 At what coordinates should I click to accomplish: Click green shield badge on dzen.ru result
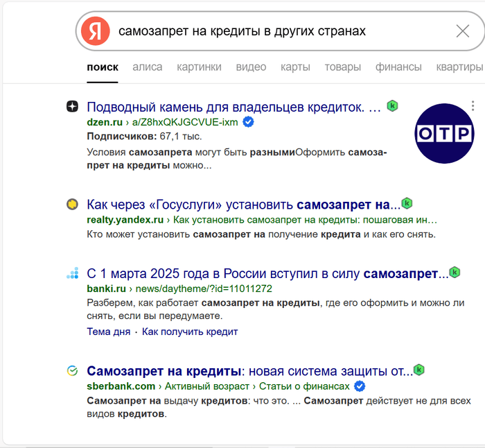click(392, 106)
